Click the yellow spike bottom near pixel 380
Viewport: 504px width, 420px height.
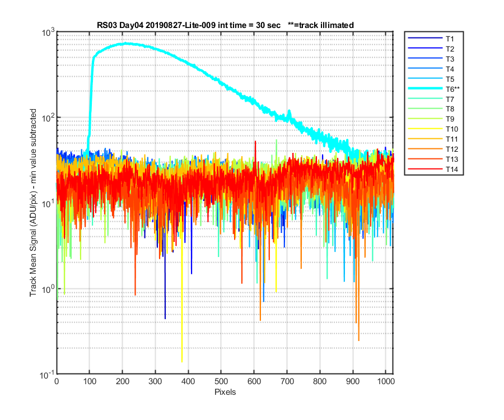[182, 362]
